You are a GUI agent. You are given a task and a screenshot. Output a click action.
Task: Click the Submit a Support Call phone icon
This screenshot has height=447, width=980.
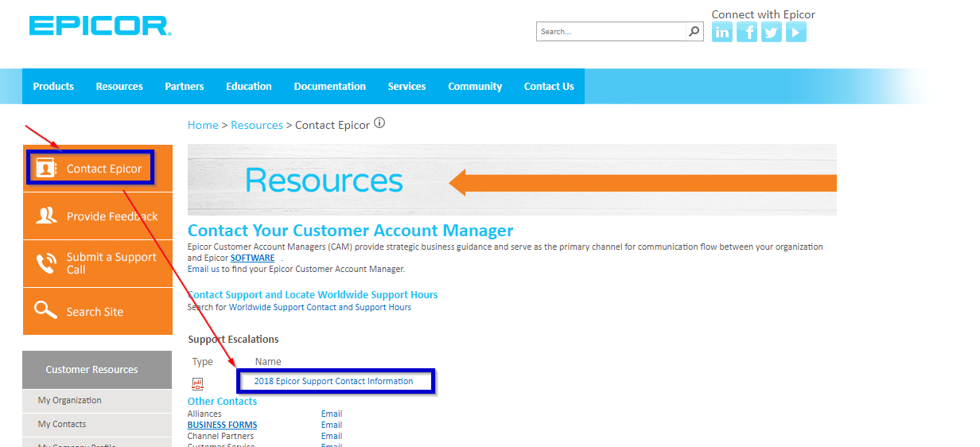47,263
